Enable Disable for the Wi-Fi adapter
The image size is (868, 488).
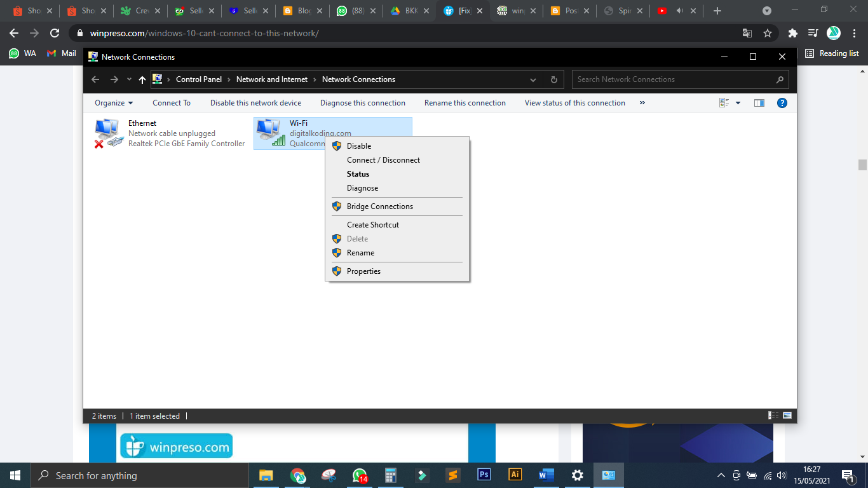tap(359, 146)
